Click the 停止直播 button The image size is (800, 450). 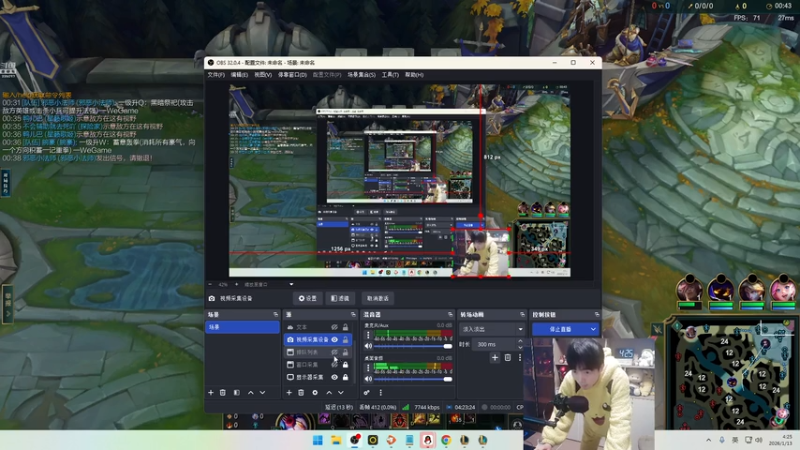(560, 329)
